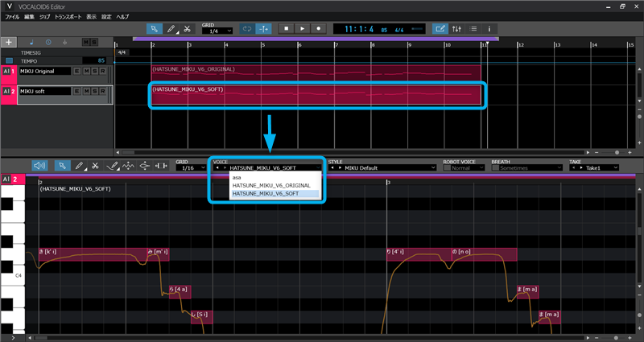The width and height of the screenshot is (644, 342).
Task: Open the mixer icon
Action: coord(456,29)
